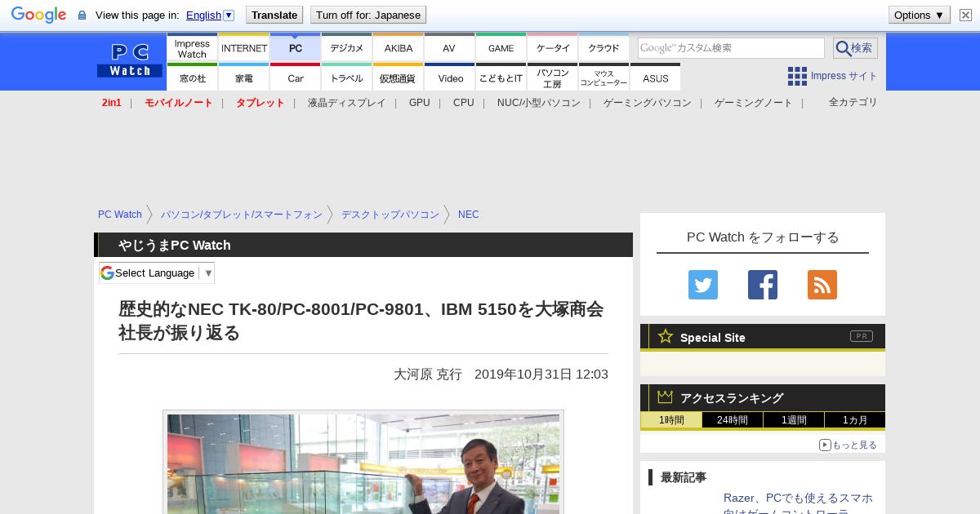This screenshot has width=980, height=514.
Task: Open the パソコン工房 nav item
Action: pyautogui.click(x=553, y=78)
